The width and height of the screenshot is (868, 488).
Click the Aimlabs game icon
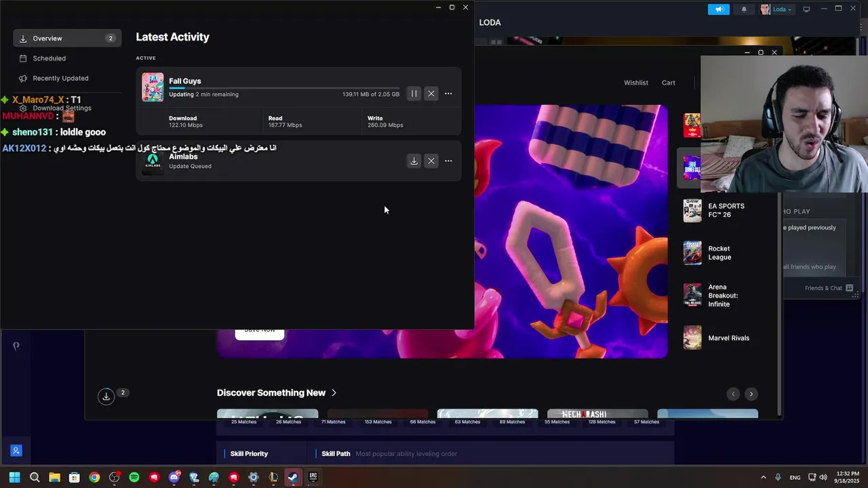153,161
